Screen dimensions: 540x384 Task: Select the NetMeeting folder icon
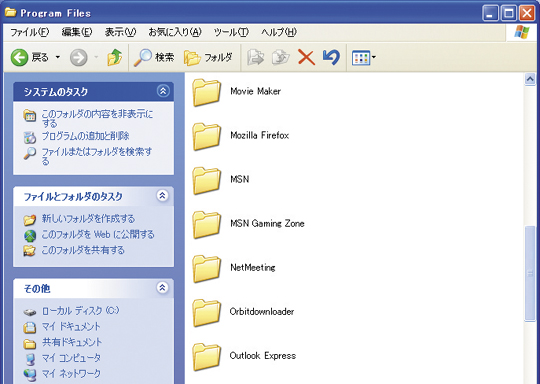coord(206,268)
